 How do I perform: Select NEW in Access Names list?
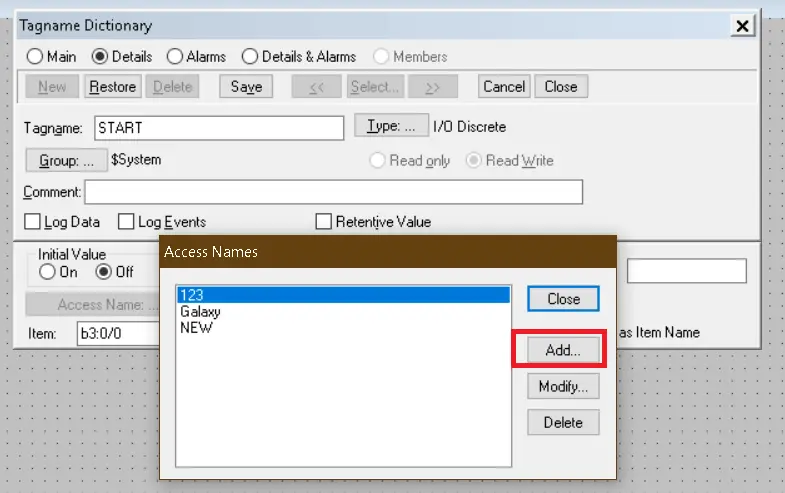point(343,327)
